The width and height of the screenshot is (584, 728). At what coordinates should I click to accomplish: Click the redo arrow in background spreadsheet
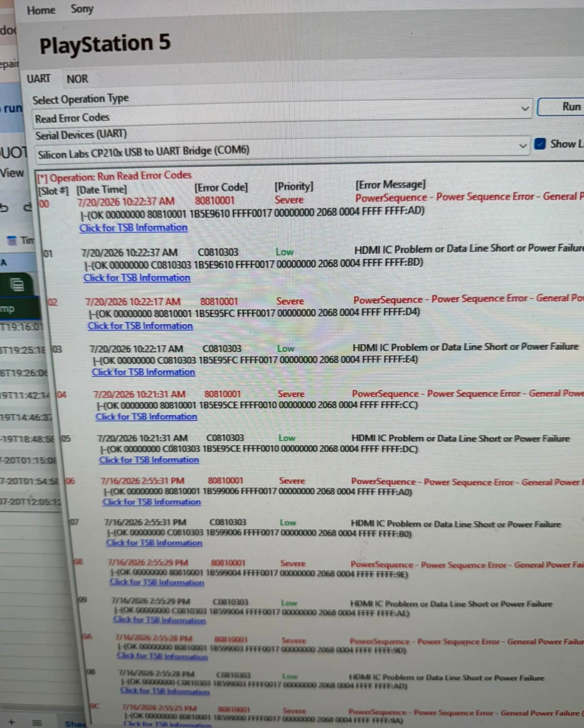point(28,207)
